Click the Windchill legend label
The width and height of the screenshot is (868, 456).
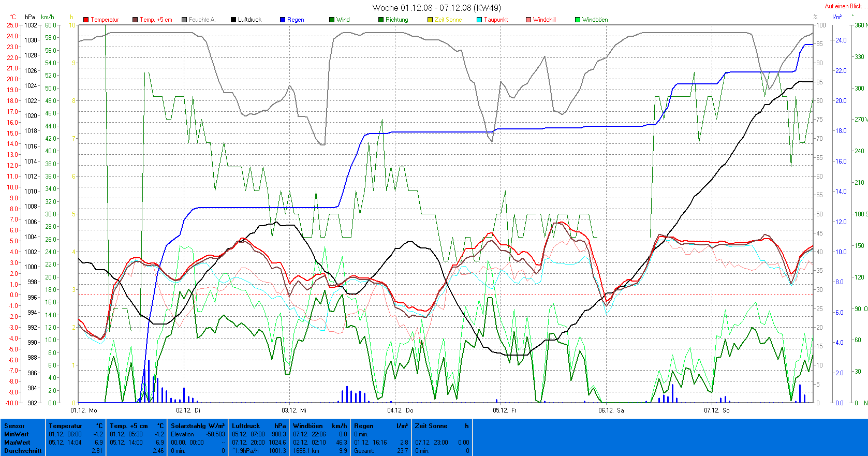pos(544,20)
